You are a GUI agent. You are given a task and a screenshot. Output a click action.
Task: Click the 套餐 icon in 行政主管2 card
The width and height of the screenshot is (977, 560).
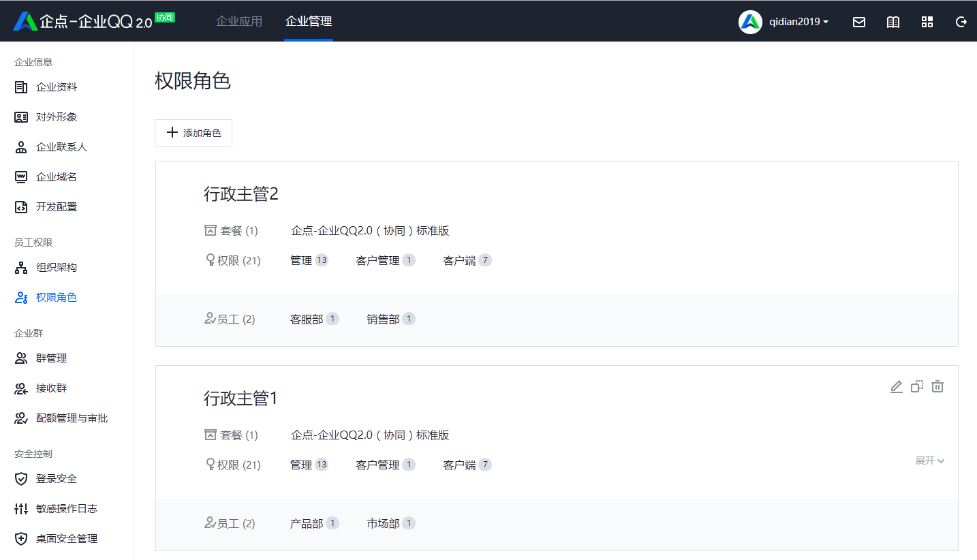point(211,231)
